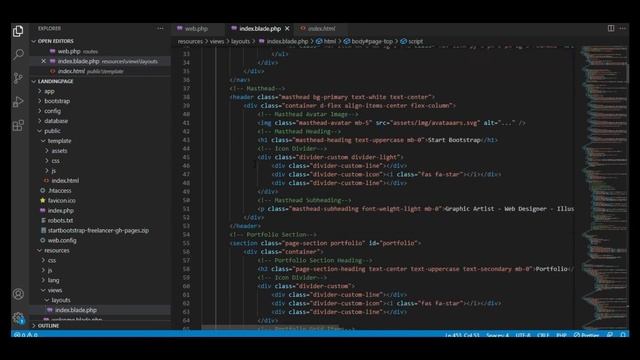Viewport: 640px width, 360px height.
Task: Click the Prettier status bar item
Action: pyautogui.click(x=586, y=335)
